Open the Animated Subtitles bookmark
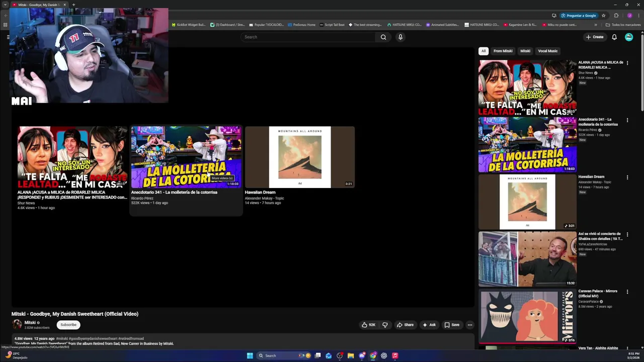Image resolution: width=644 pixels, height=362 pixels. tap(442, 25)
